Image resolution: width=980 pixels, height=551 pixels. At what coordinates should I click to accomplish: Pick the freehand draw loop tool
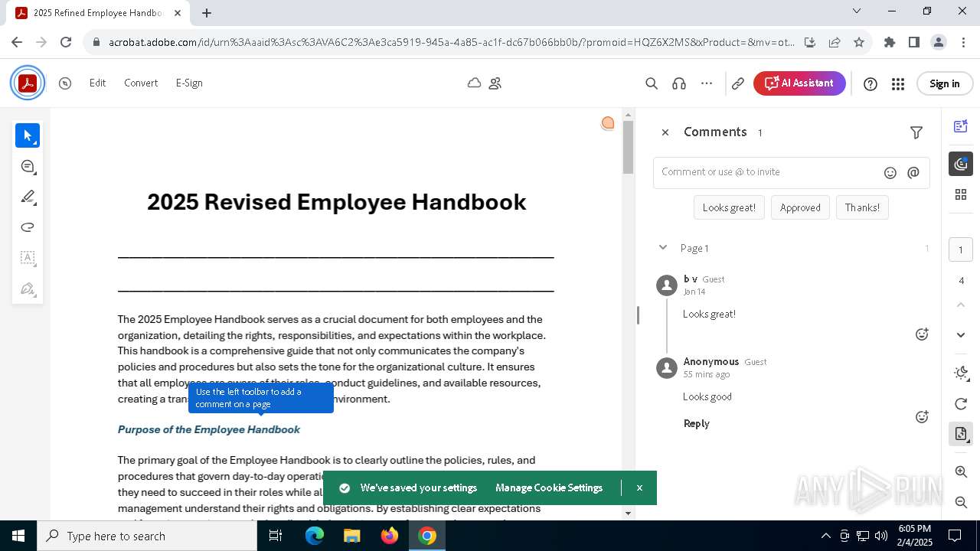pyautogui.click(x=28, y=227)
